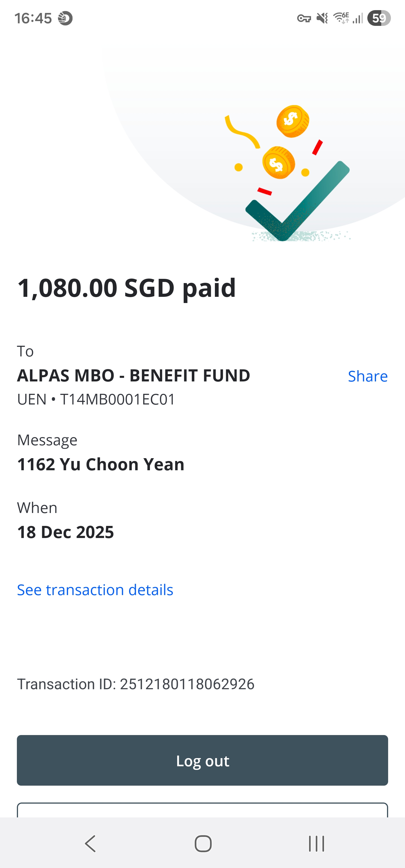The width and height of the screenshot is (405, 868).
Task: Tap the battery level 59 indicator
Action: point(379,18)
